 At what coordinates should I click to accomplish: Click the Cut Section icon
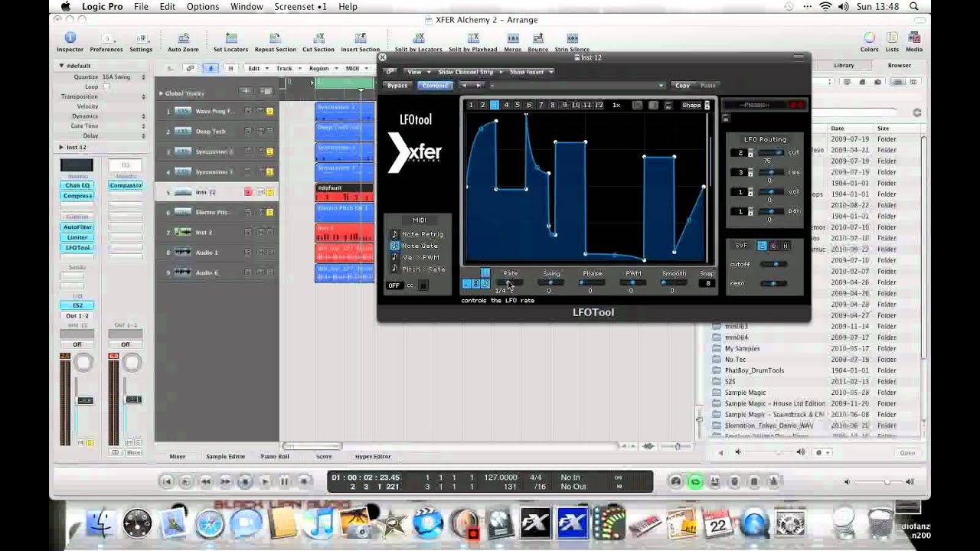[x=318, y=38]
